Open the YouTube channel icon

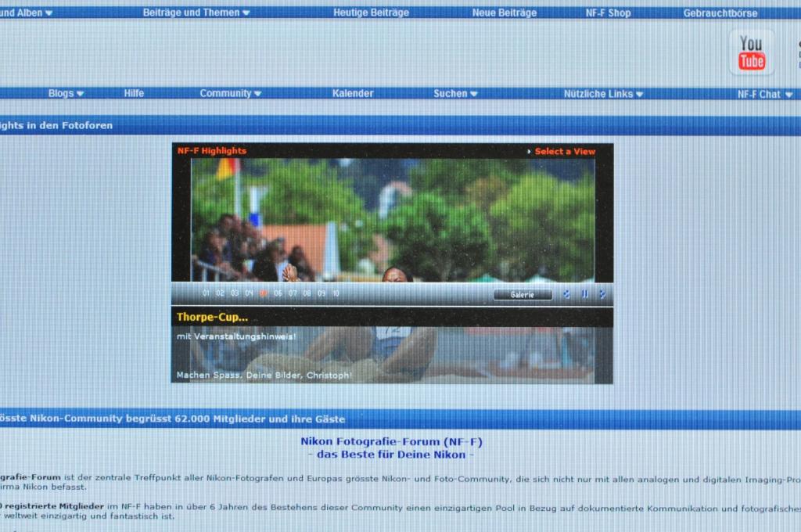752,52
